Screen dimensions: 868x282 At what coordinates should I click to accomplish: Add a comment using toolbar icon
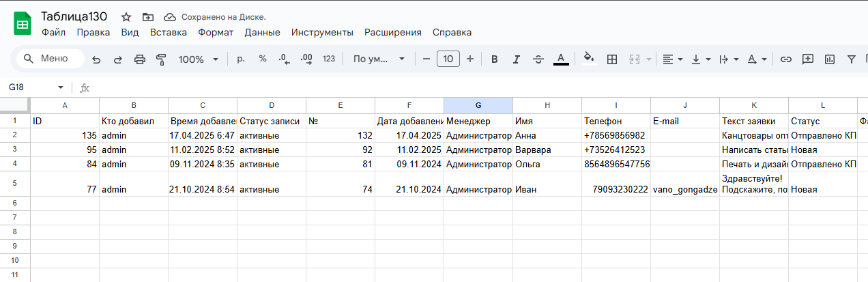[808, 59]
